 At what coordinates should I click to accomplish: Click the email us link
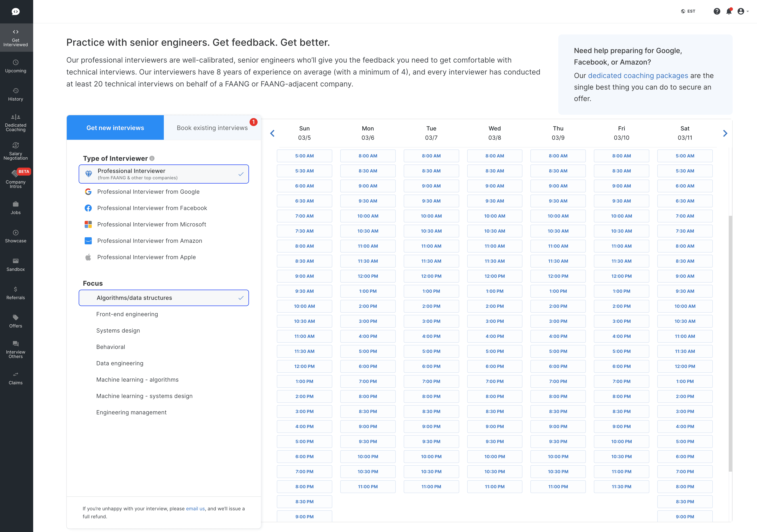point(195,509)
